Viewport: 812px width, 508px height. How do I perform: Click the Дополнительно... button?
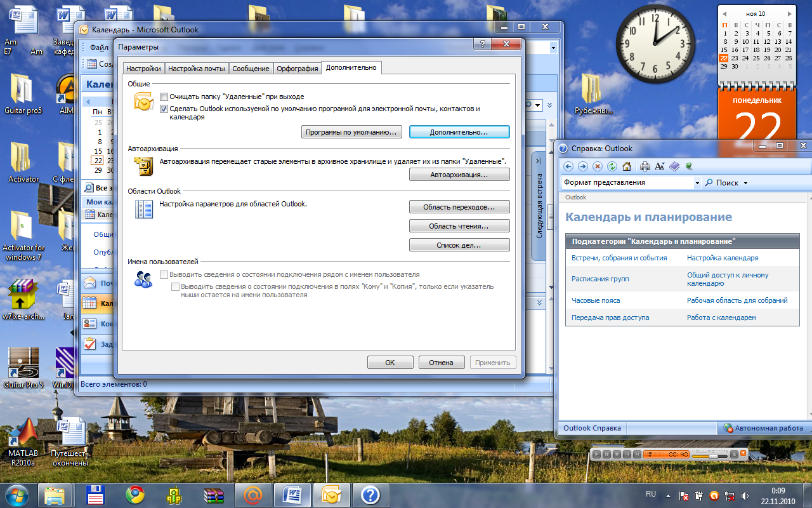tap(459, 132)
